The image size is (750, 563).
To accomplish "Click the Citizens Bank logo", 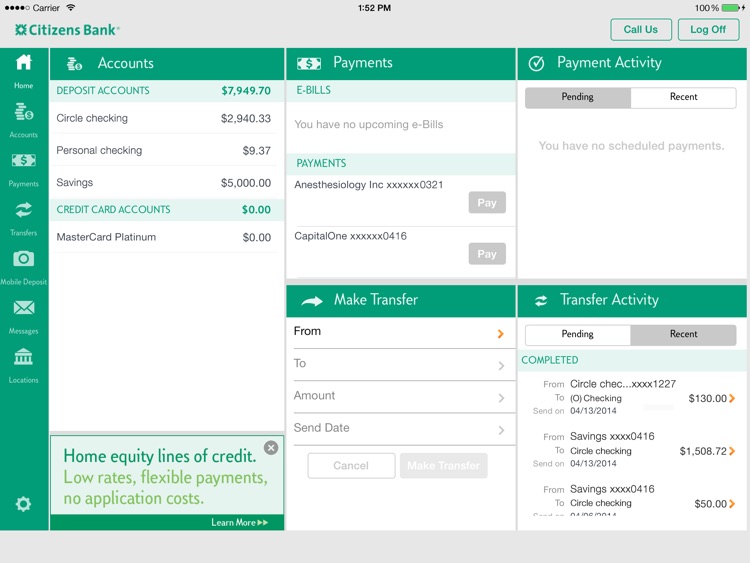I will pos(67,30).
